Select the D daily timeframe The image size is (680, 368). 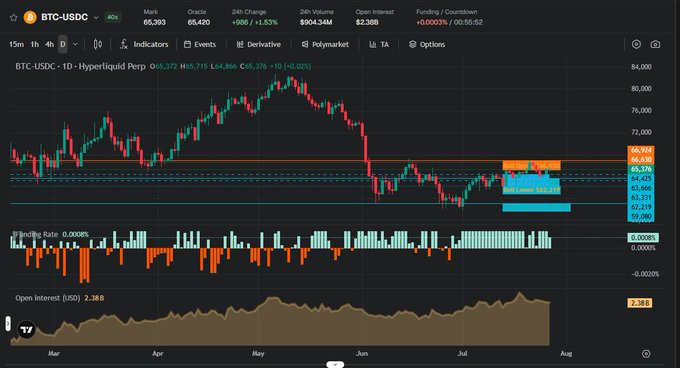tap(63, 44)
